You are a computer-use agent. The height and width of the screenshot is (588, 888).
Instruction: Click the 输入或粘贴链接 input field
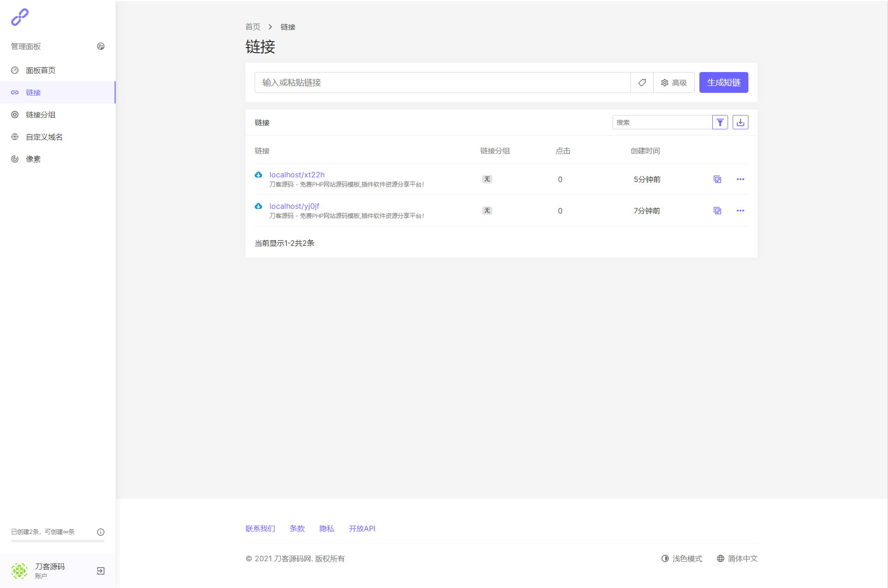pyautogui.click(x=442, y=83)
